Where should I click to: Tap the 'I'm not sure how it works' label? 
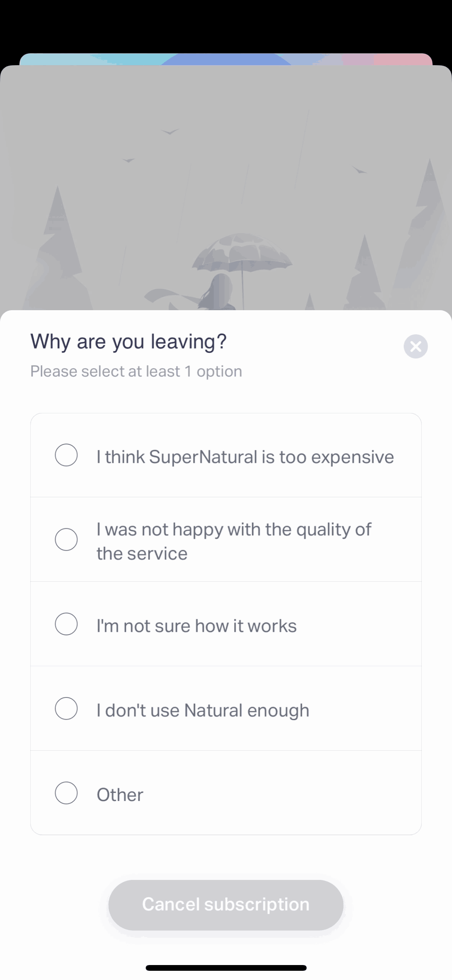[197, 626]
